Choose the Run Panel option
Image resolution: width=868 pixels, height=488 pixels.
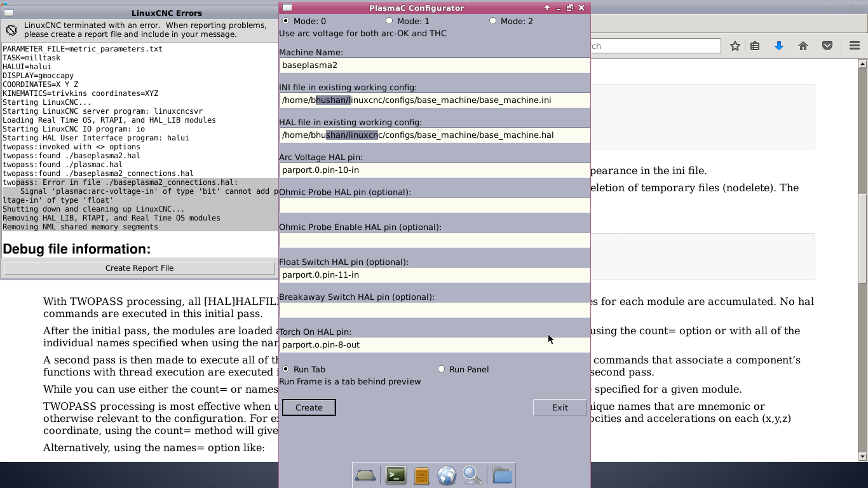[441, 369]
